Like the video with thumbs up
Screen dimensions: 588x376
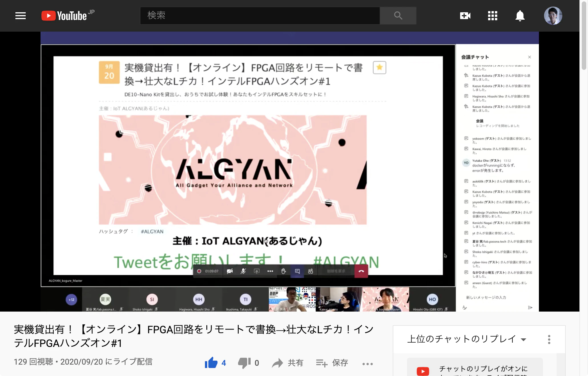[211, 363]
